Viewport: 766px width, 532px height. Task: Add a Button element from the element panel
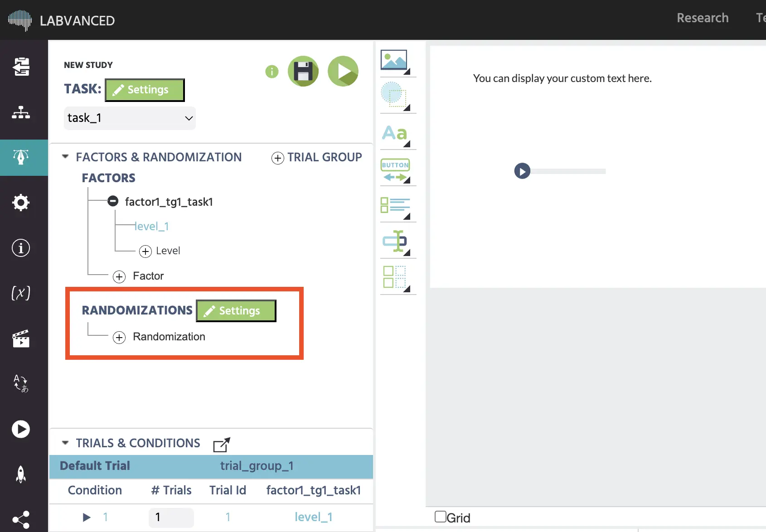[x=395, y=170]
